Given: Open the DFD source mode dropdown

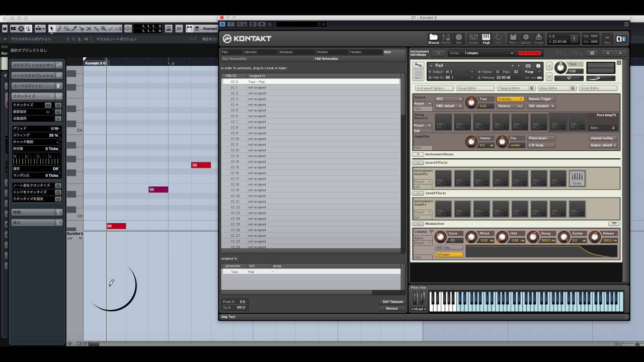Looking at the screenshot, I should (449, 99).
